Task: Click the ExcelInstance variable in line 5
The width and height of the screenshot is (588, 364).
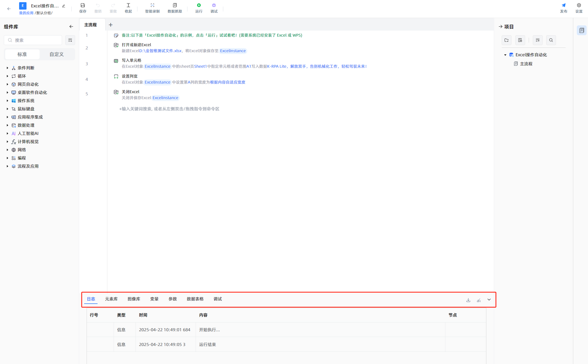Action: [165, 98]
